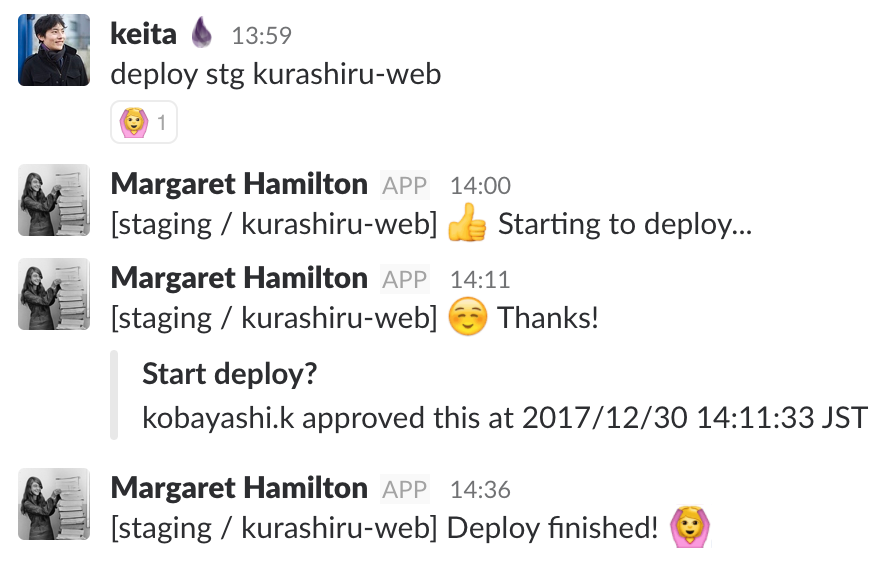Click Margaret Hamilton's name on the 14:36 message
Viewport: 890px width, 570px height.
coord(239,488)
